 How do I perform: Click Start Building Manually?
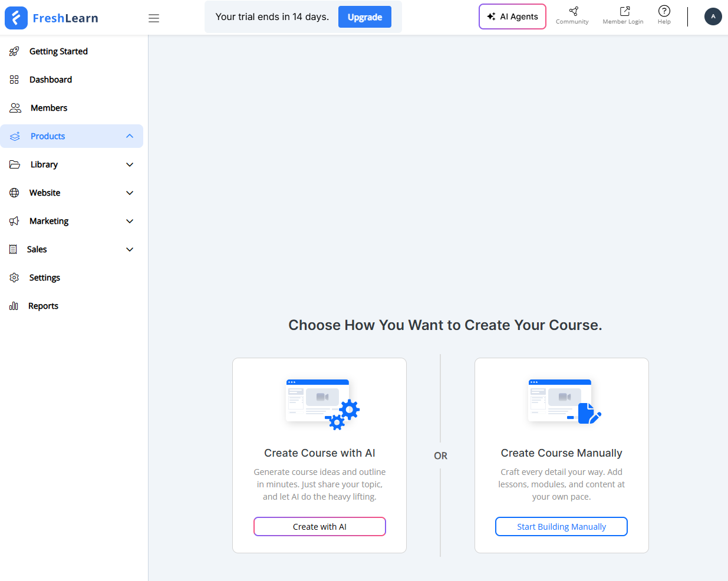tap(561, 526)
